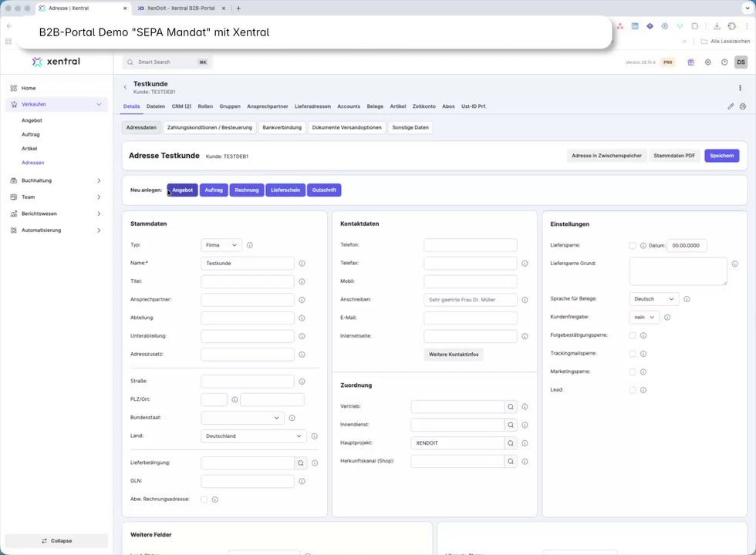Screen dimensions: 756x555
Task: Click info icon beside Sprache für Belege
Action: pos(687,299)
